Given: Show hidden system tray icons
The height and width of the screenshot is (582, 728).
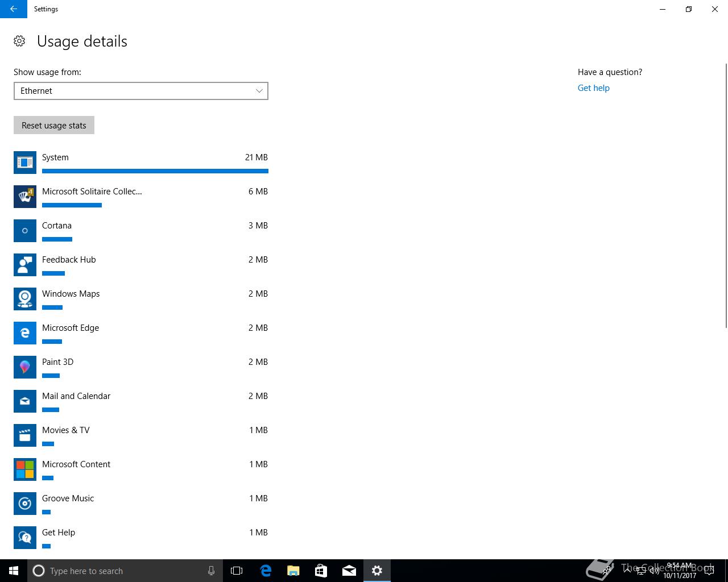Looking at the screenshot, I should click(627, 571).
